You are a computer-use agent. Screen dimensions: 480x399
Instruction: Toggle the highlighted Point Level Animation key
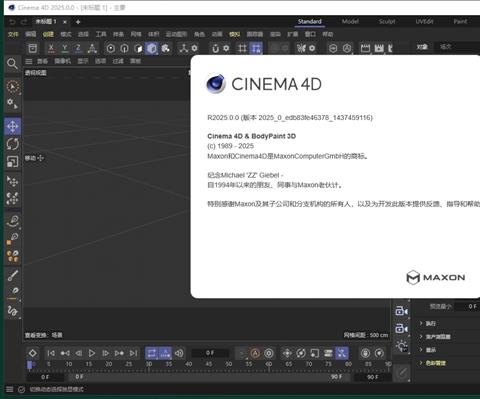click(x=342, y=353)
